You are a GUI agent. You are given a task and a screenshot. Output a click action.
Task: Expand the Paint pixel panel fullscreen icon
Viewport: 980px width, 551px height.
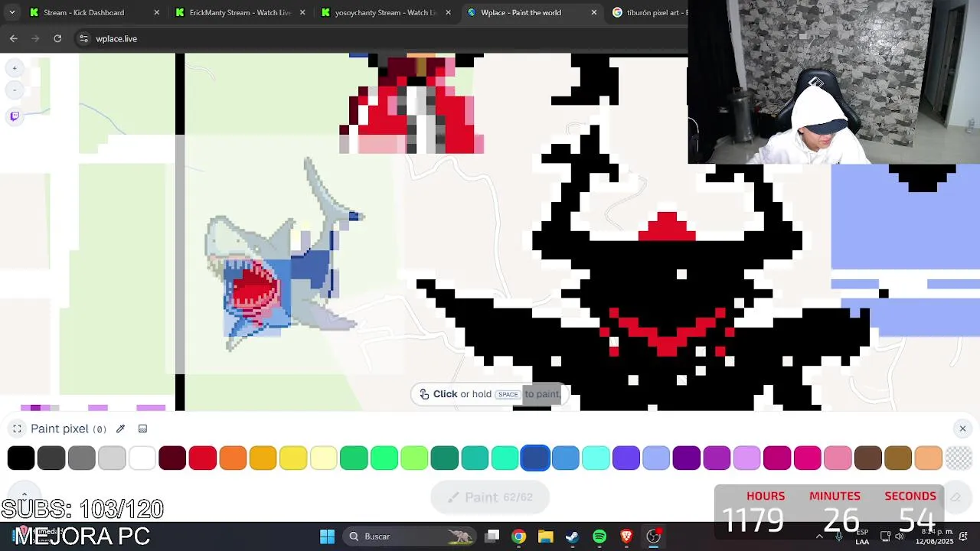coord(17,429)
